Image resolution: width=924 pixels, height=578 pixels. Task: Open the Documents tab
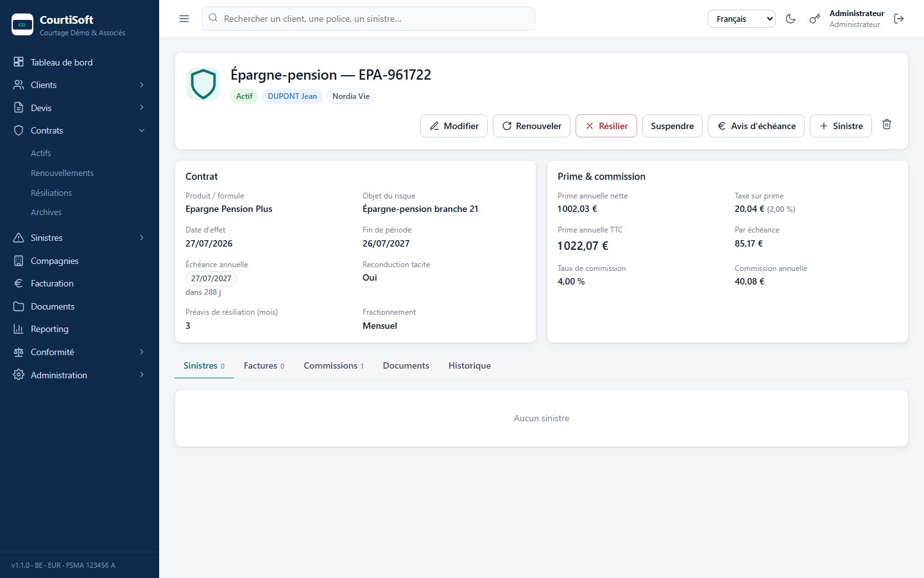click(406, 365)
